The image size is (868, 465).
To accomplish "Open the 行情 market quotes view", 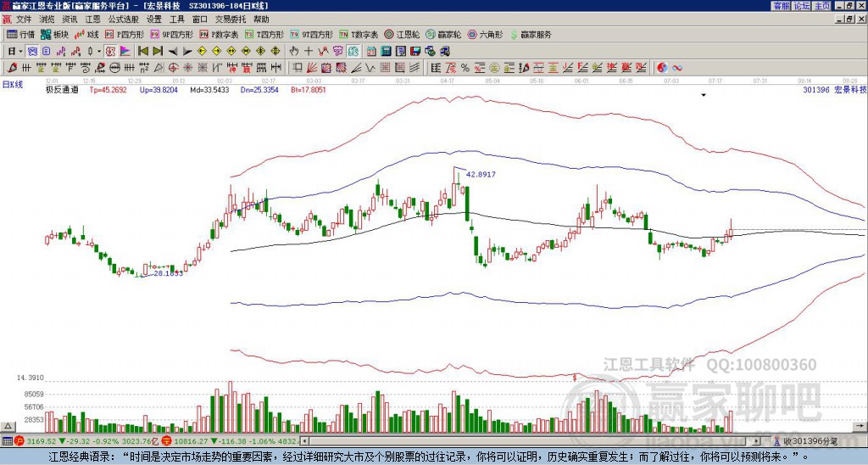I will (x=21, y=34).
